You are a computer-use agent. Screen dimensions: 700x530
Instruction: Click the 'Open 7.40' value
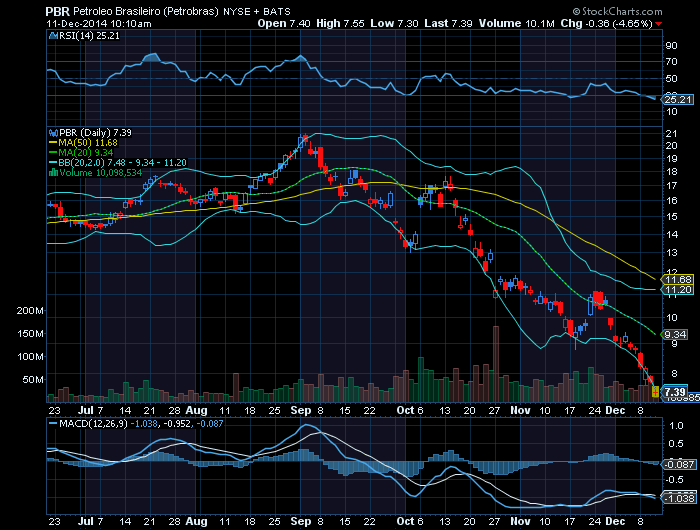[x=284, y=23]
